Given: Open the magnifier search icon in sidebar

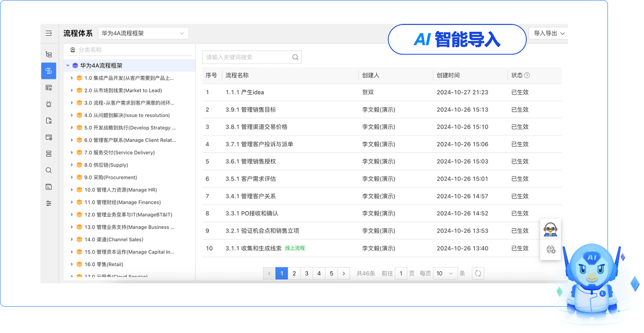Looking at the screenshot, I should [x=49, y=170].
